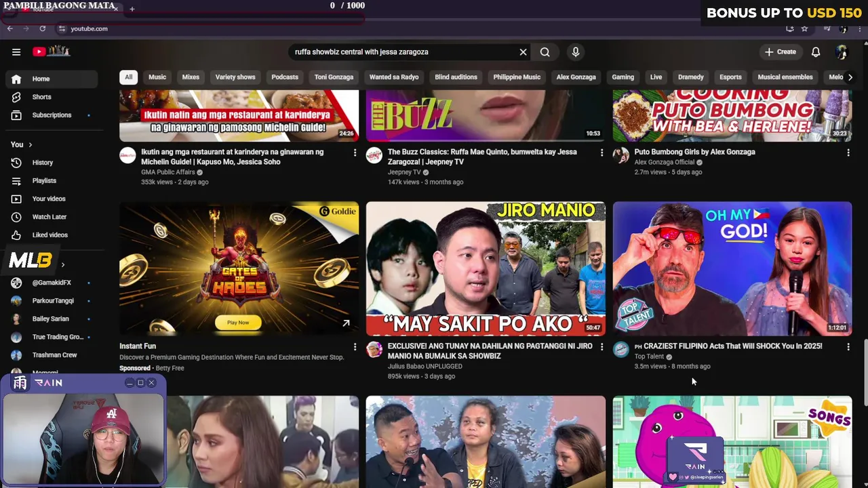Click the magnifier search button
868x488 pixels.
545,52
